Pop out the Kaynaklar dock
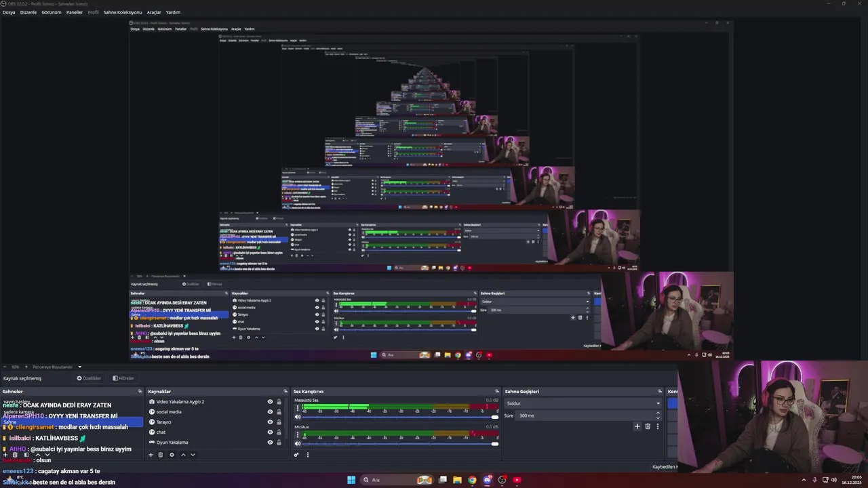Viewport: 868px width, 488px height. click(x=285, y=391)
